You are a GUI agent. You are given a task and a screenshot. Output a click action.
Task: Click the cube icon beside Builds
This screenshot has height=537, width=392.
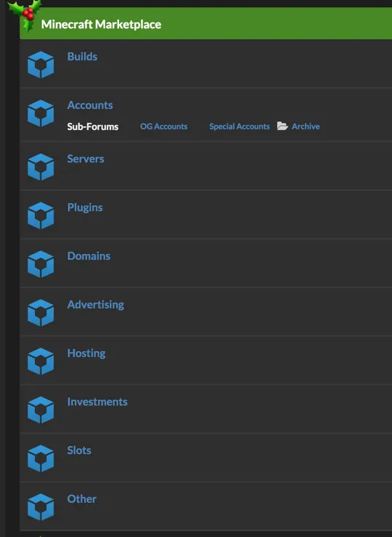(41, 65)
